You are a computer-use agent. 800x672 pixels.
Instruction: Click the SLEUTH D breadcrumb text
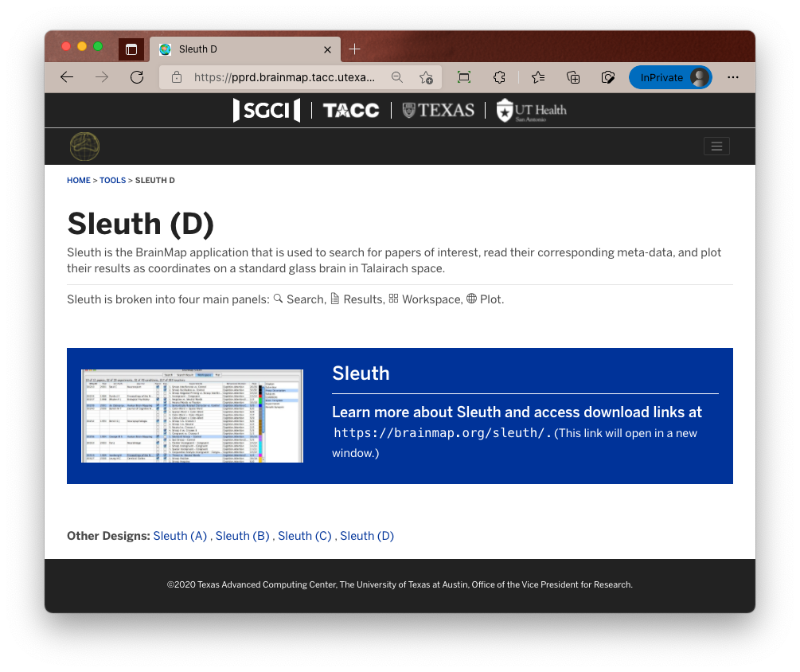[155, 181]
